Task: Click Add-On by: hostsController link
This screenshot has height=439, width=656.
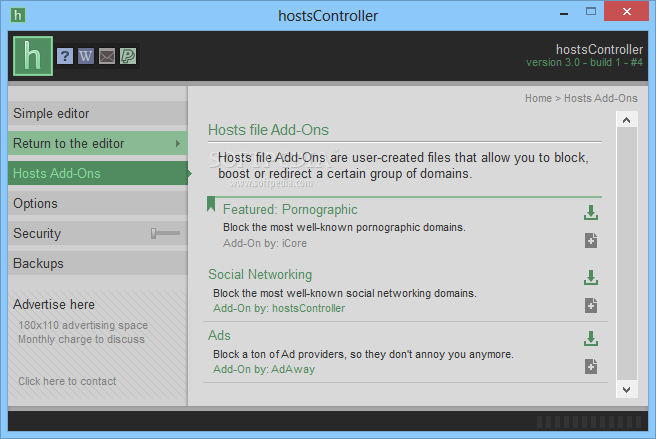Action: click(279, 308)
